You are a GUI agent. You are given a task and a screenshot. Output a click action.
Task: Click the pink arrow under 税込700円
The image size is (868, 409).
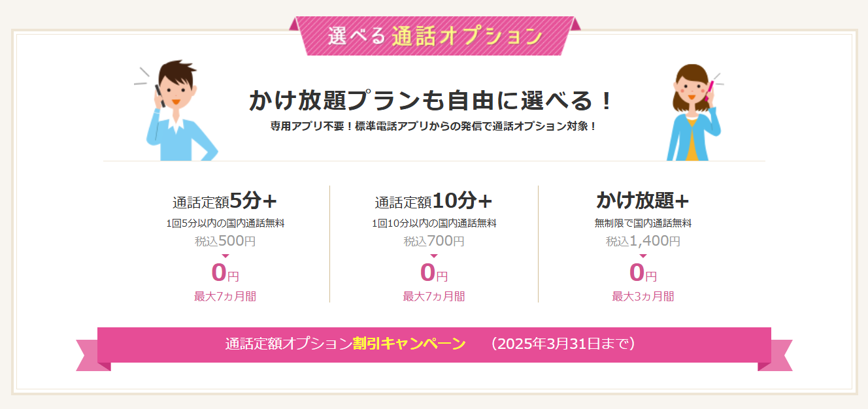point(434,255)
